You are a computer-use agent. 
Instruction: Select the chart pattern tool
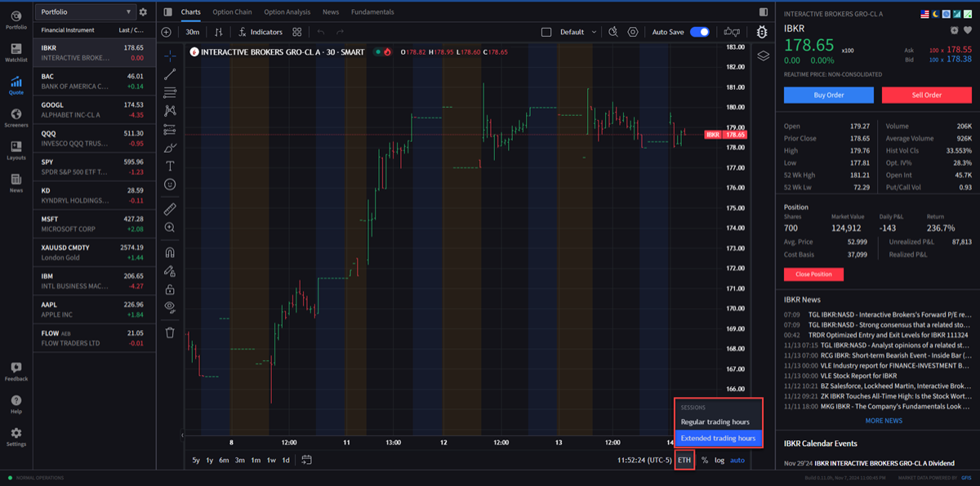tap(170, 111)
